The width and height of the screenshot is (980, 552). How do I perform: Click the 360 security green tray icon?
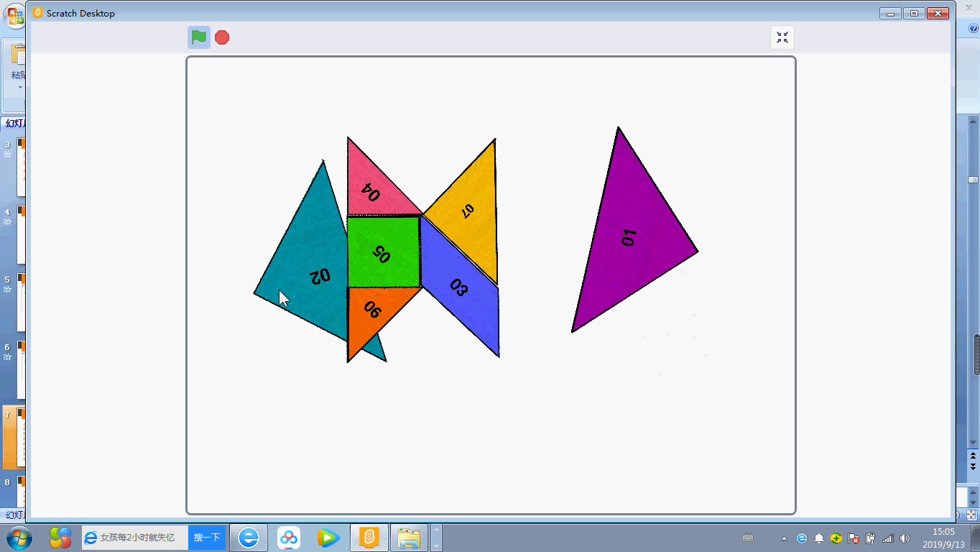[x=836, y=538]
